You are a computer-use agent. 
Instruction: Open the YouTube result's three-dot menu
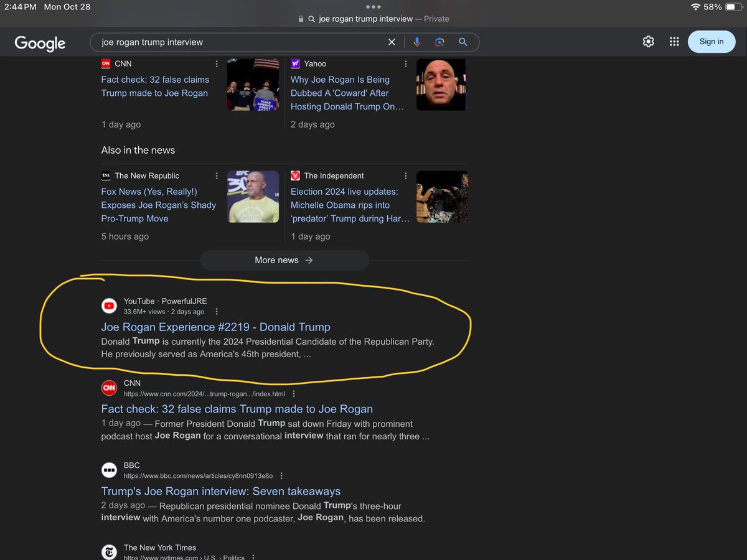[x=217, y=312]
